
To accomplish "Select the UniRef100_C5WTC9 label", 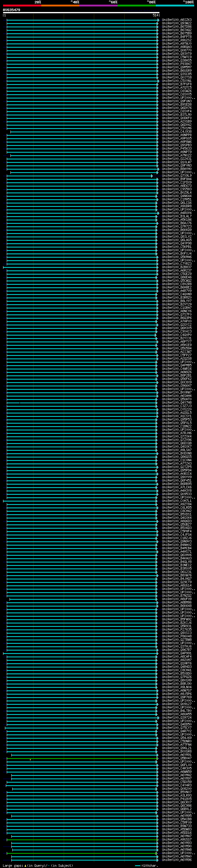I will pos(177,57).
